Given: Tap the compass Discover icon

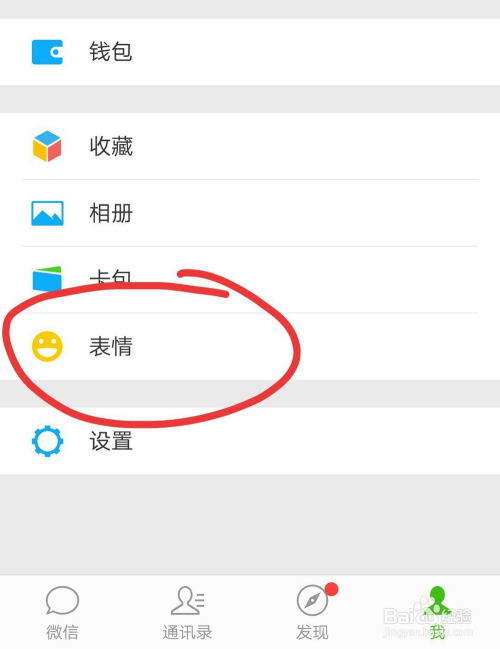Looking at the screenshot, I should (312, 600).
